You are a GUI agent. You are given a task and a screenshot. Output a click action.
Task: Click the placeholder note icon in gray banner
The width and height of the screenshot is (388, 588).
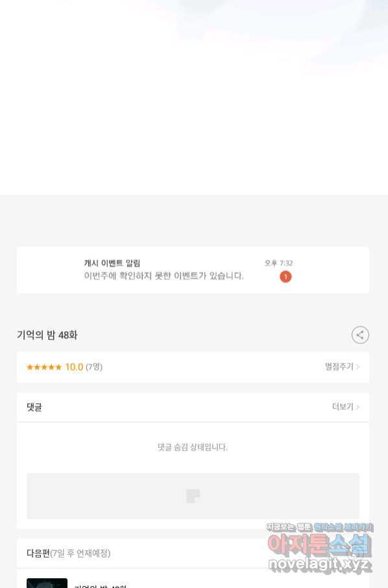coord(193,496)
